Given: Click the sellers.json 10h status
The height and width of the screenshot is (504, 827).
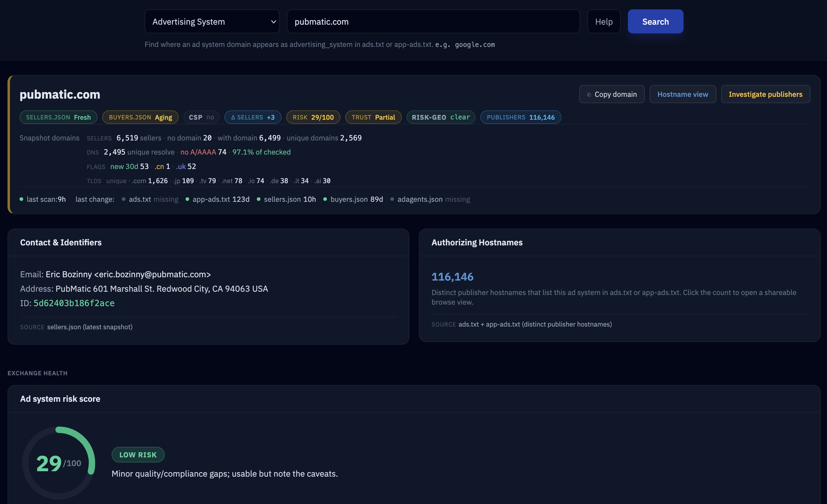Looking at the screenshot, I should click(286, 199).
